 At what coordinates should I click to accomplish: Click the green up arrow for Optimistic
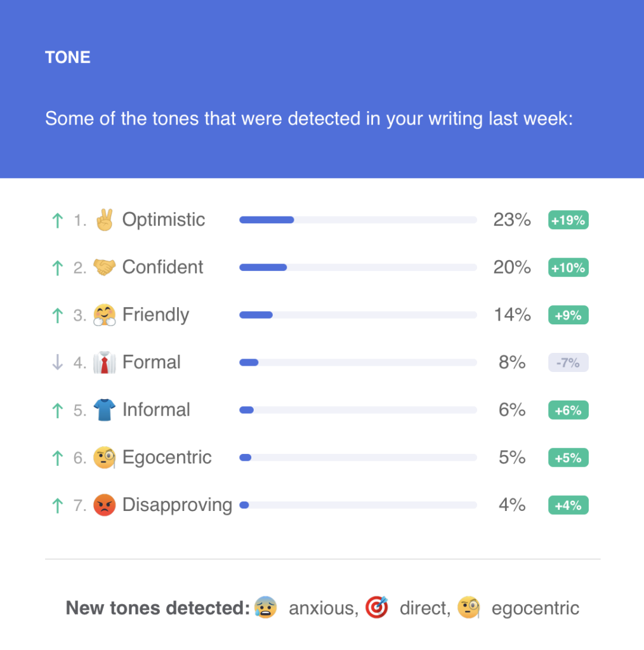pos(58,220)
